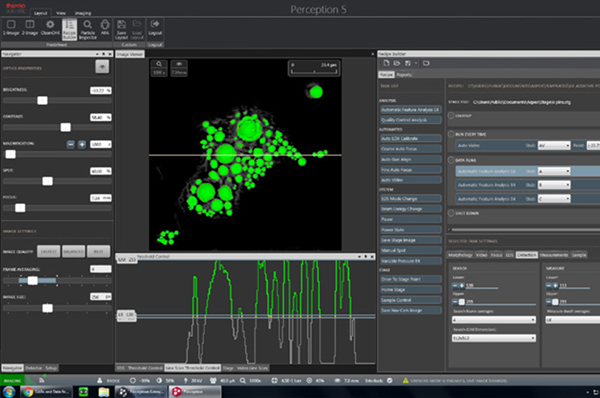Click the warning triangle in status bar
The height and width of the screenshot is (398, 600).
[x=406, y=380]
